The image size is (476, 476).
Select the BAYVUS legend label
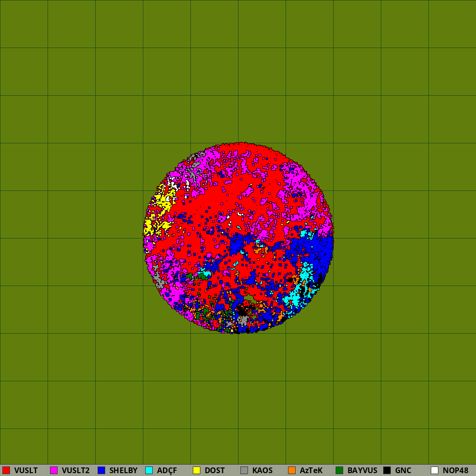[x=362, y=471]
